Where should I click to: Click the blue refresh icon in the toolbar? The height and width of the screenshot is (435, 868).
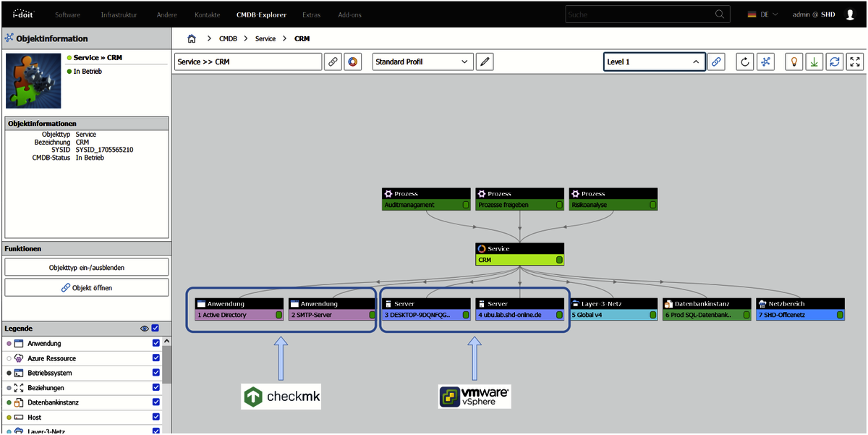tap(834, 62)
